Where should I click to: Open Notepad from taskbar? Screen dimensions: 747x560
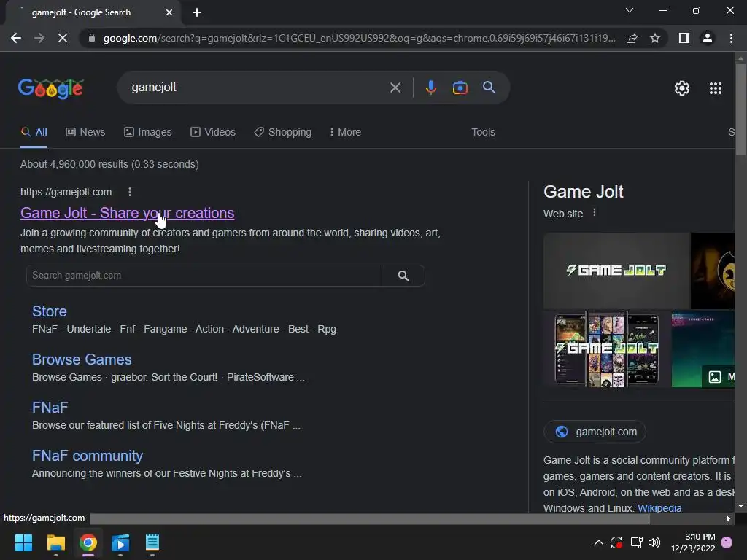point(152,542)
